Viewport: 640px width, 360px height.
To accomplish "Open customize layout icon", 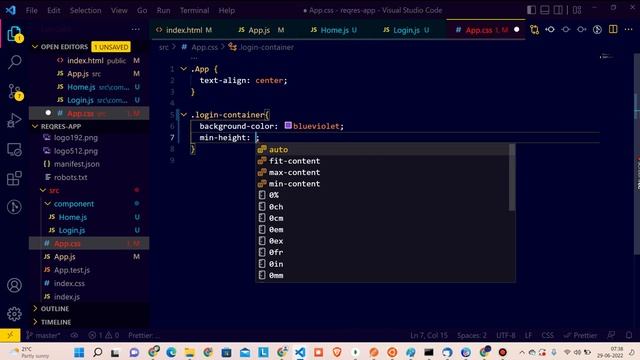I will [577, 10].
